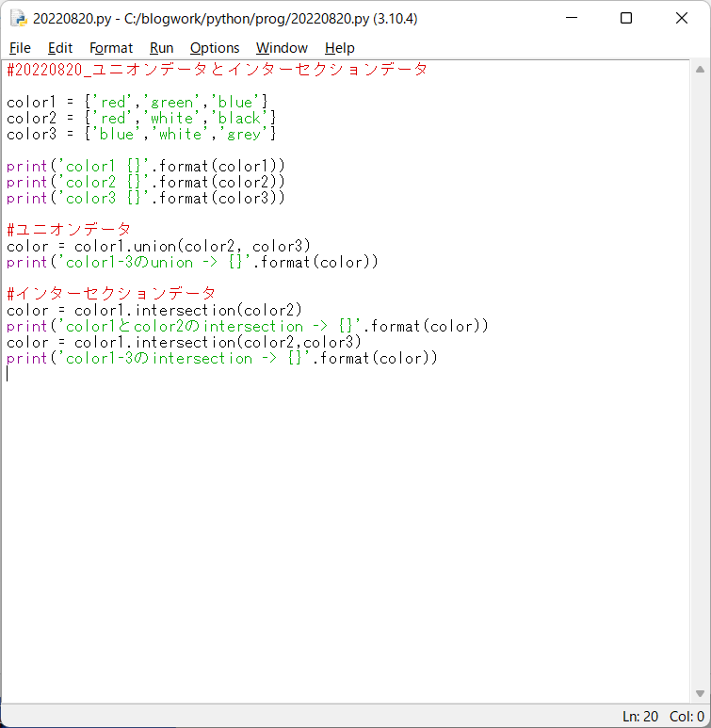This screenshot has width=711, height=728.
Task: Click the Ln: 20 status indicator
Action: 640,717
